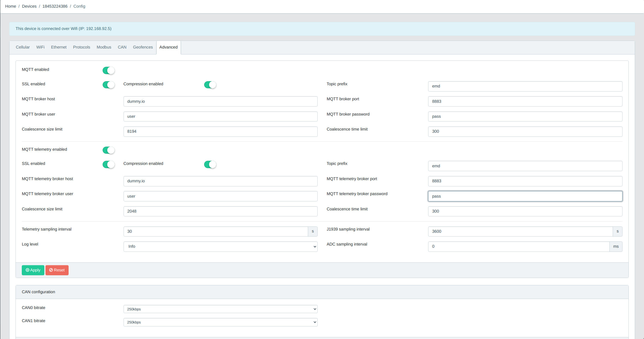Toggle telemetry Compression enabled switch

pyautogui.click(x=210, y=164)
